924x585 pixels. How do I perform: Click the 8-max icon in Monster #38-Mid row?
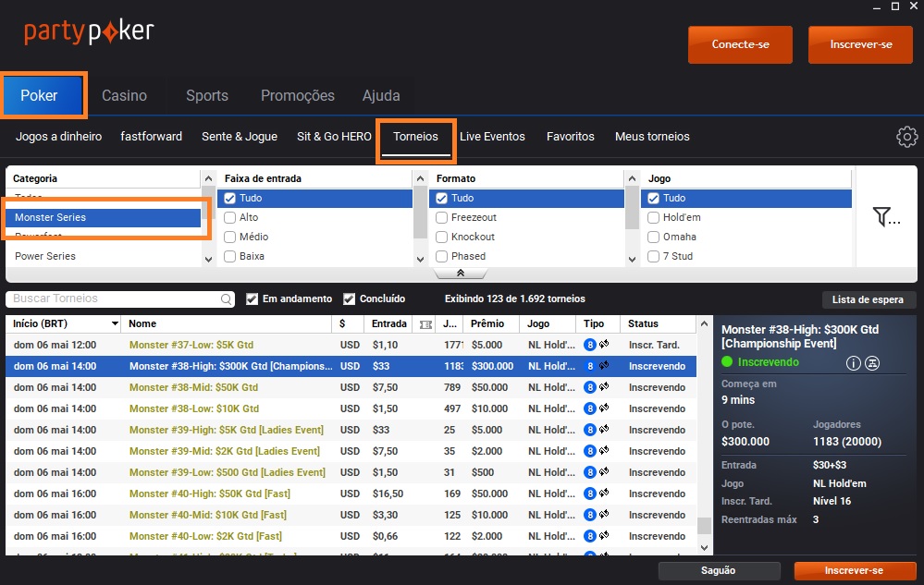590,387
